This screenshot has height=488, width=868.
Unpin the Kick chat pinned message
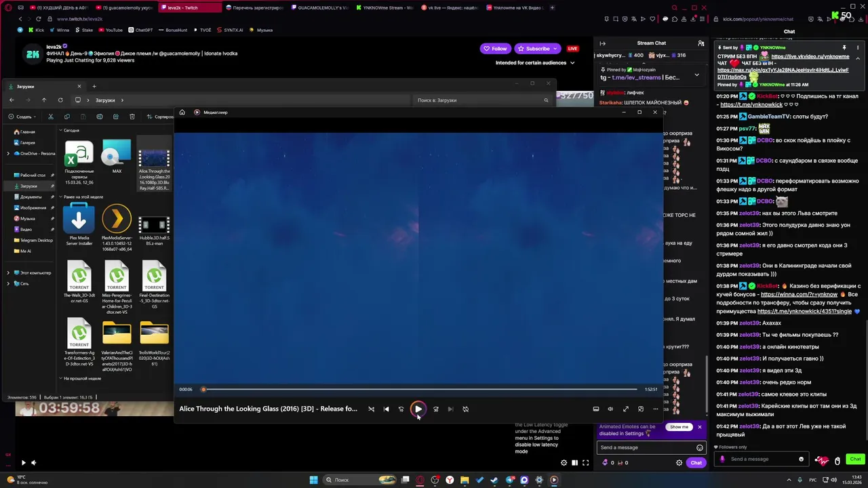(x=844, y=47)
